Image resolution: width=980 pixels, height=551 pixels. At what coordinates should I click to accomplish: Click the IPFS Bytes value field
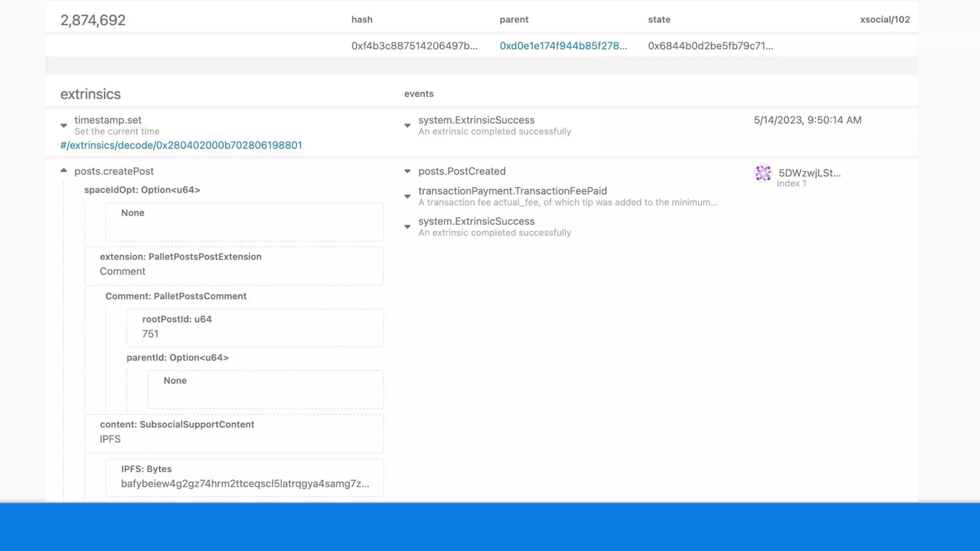coord(245,484)
